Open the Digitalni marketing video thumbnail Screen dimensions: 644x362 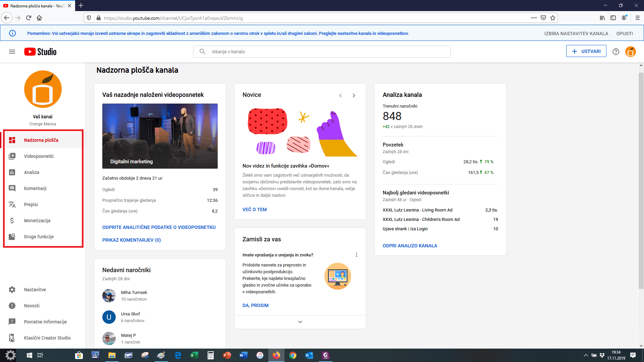[x=160, y=136]
